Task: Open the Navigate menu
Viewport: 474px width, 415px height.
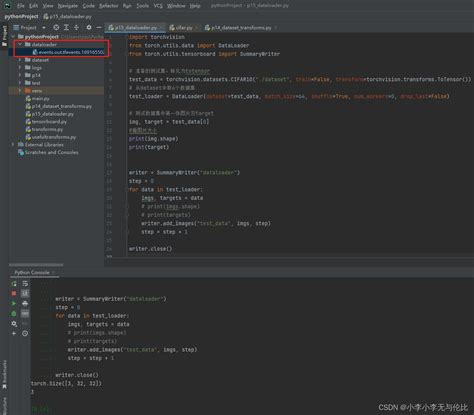Action: (68, 6)
